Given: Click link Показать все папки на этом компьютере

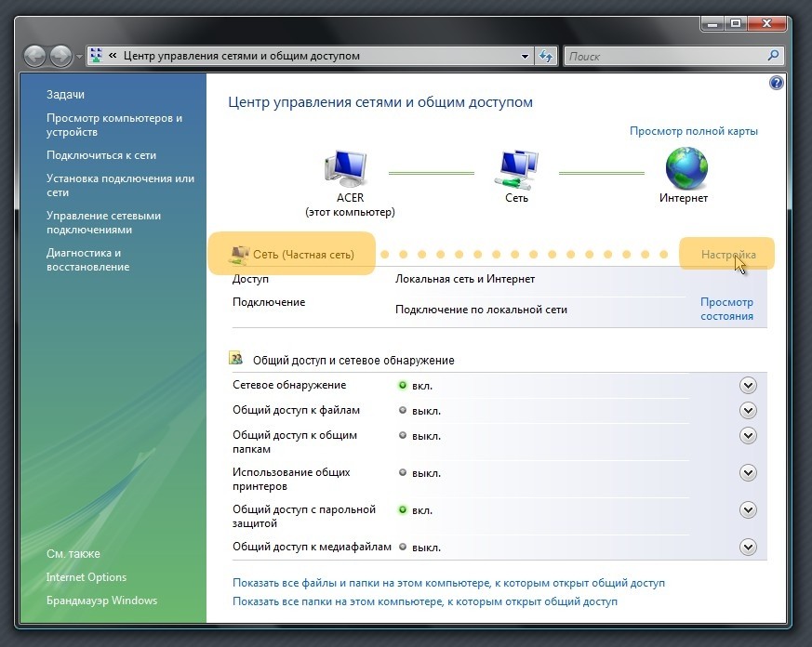Looking at the screenshot, I should [x=425, y=601].
